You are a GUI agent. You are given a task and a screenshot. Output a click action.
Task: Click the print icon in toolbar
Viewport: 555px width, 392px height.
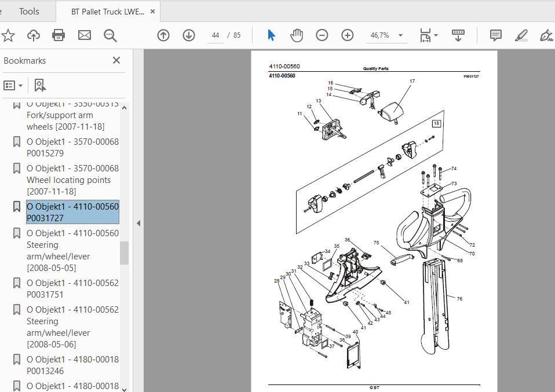tap(59, 35)
